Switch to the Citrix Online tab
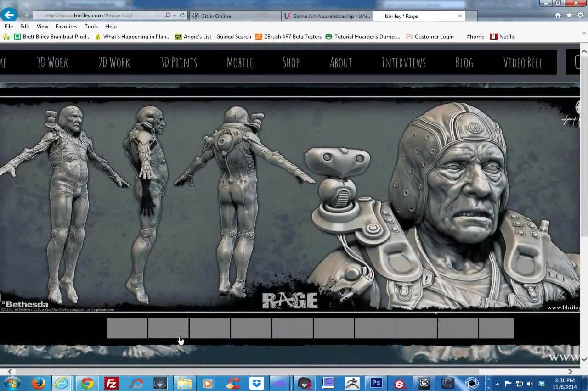The image size is (588, 391). [x=235, y=16]
